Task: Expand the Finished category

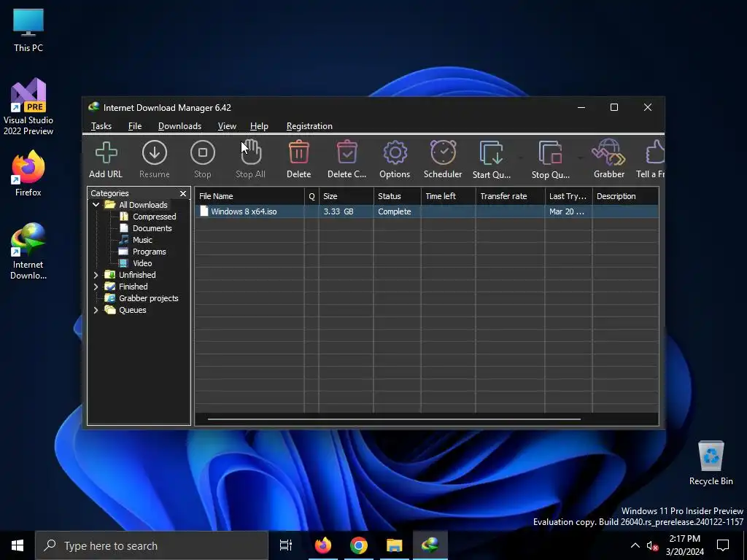Action: click(x=96, y=287)
